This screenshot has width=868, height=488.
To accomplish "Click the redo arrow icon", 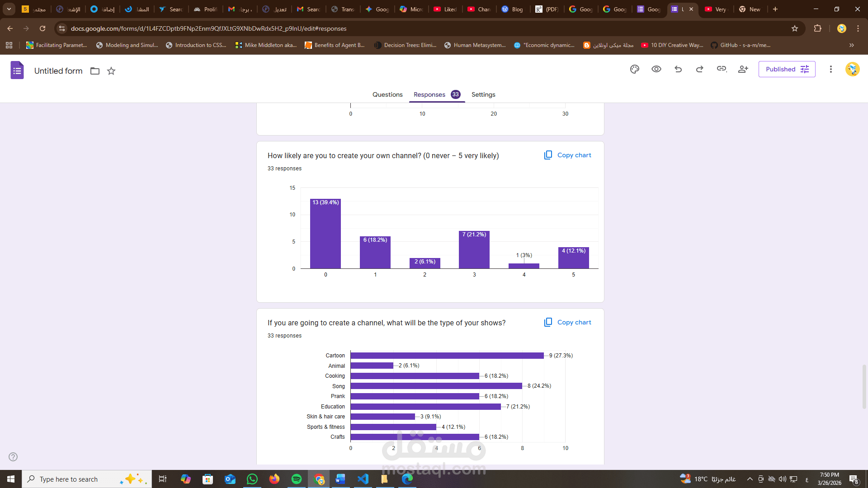I will [700, 69].
